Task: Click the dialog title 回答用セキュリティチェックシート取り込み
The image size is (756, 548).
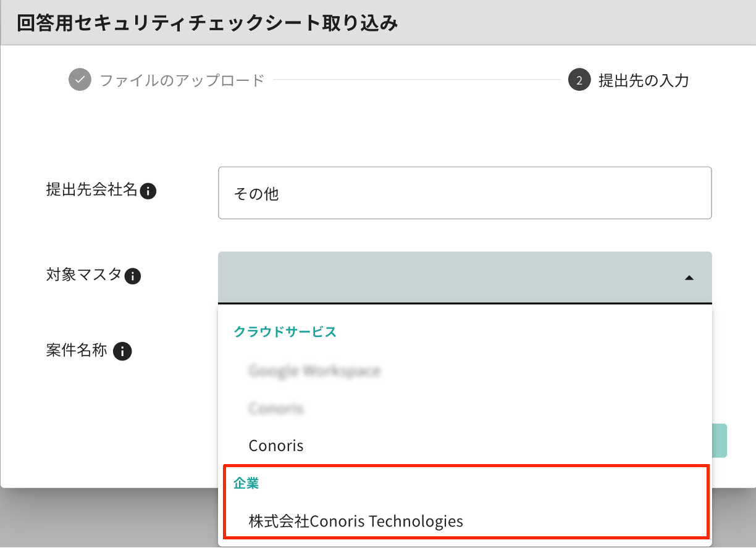Action: 204,22
